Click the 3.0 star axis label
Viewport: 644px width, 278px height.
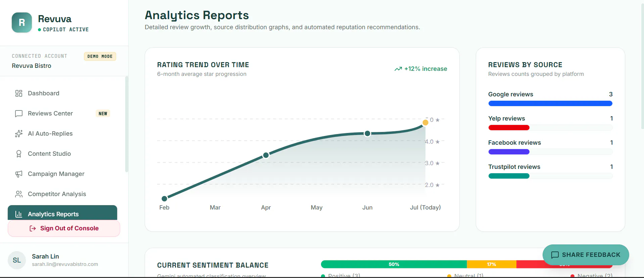pyautogui.click(x=432, y=163)
